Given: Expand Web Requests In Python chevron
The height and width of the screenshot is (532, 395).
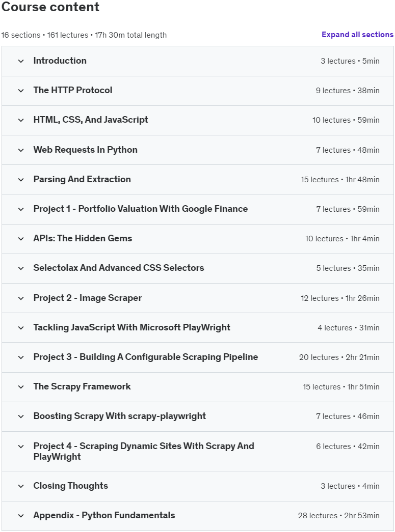Looking at the screenshot, I should 21,150.
